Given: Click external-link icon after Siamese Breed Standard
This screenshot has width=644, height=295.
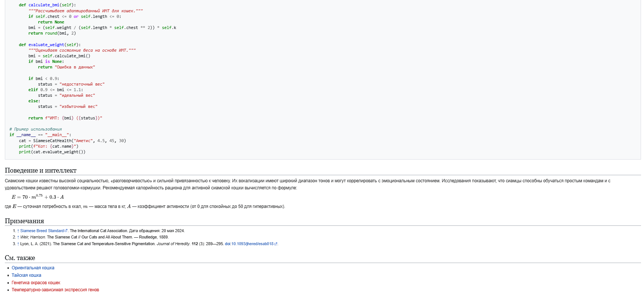Looking at the screenshot, I should coord(66,231).
